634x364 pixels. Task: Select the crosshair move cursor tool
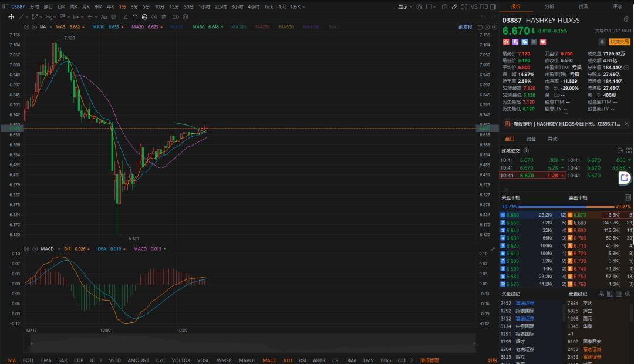pyautogui.click(x=11, y=17)
